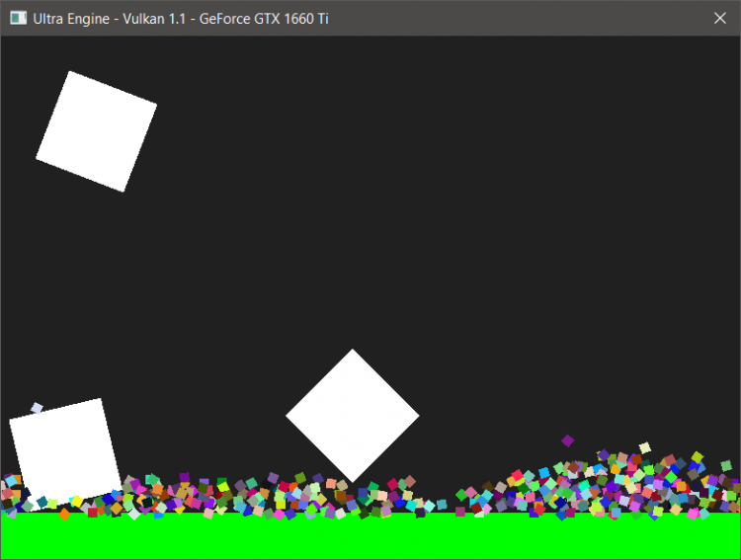This screenshot has height=560, width=741.
Task: Select the white diamond in the center
Action: 353,416
